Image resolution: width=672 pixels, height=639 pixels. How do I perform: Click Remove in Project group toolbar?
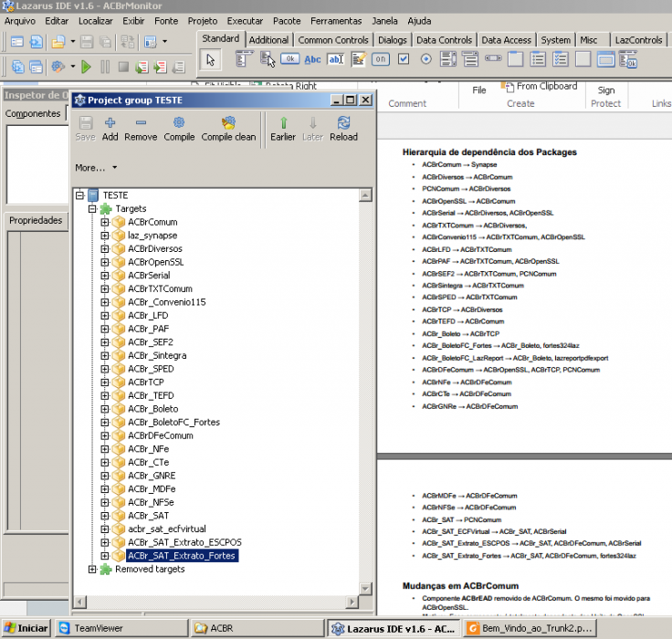click(x=141, y=129)
